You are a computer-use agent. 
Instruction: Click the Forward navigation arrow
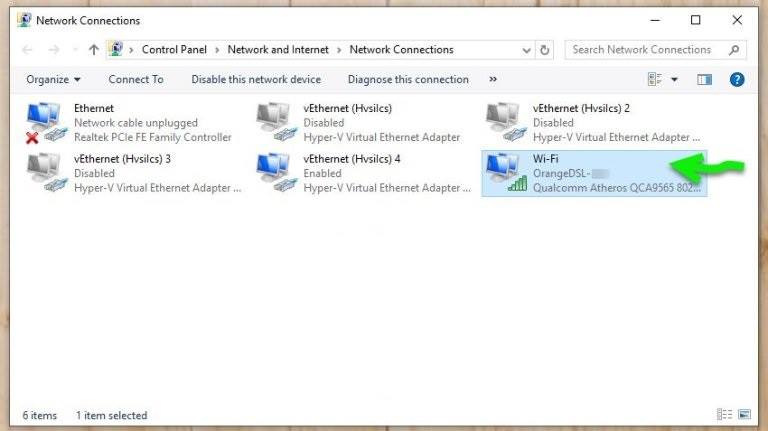(x=54, y=49)
